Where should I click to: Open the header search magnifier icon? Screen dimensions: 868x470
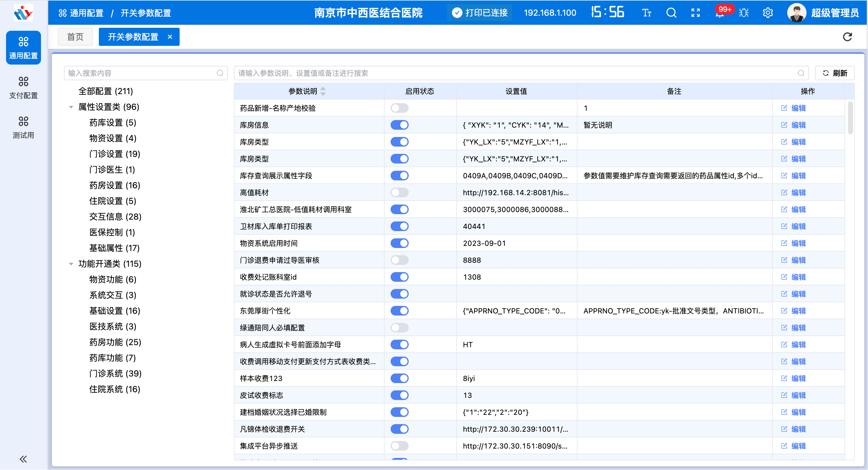pos(671,13)
